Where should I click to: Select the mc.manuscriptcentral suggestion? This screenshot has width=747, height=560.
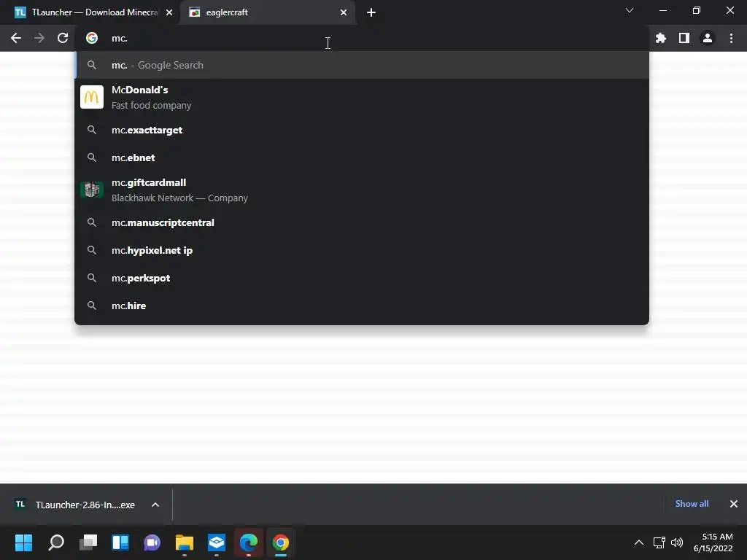(362, 222)
